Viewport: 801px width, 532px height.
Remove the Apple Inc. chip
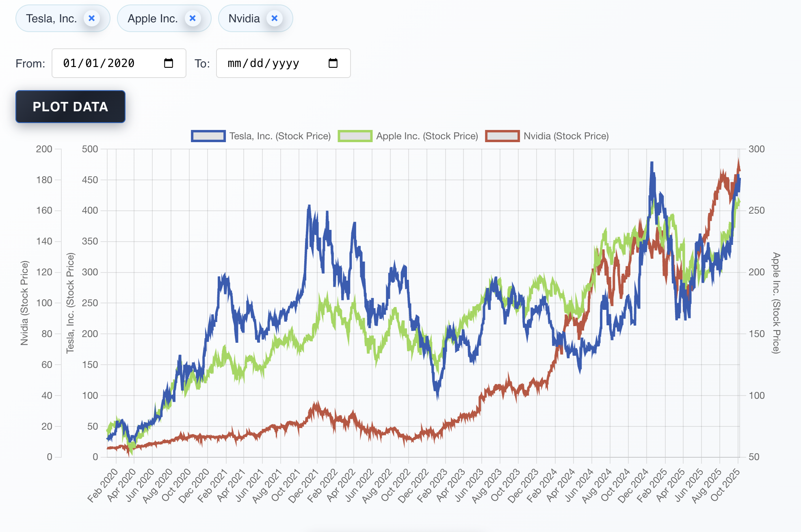click(193, 18)
